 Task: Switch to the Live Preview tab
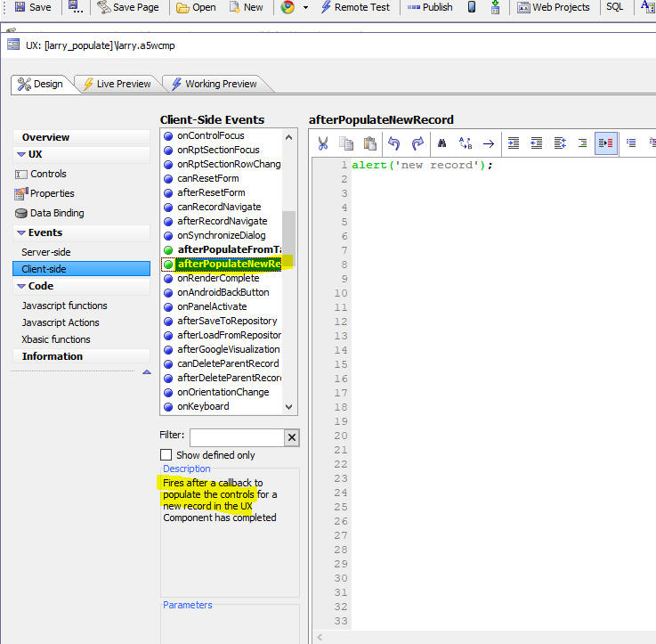[117, 84]
